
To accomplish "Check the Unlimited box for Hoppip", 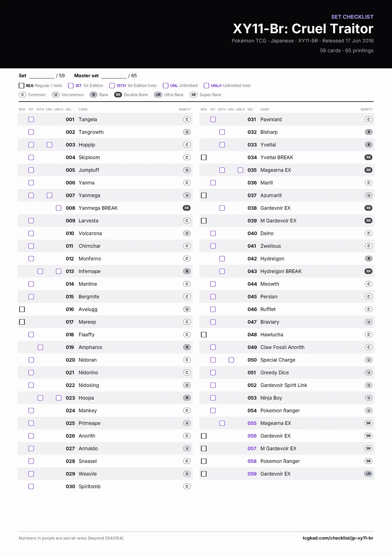I will [x=49, y=145].
